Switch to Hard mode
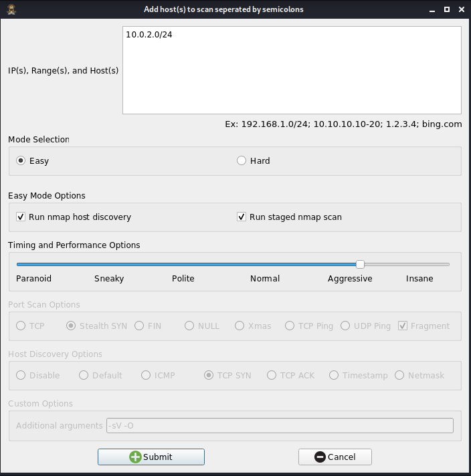Viewport: 471px width, 476px height. 242,161
